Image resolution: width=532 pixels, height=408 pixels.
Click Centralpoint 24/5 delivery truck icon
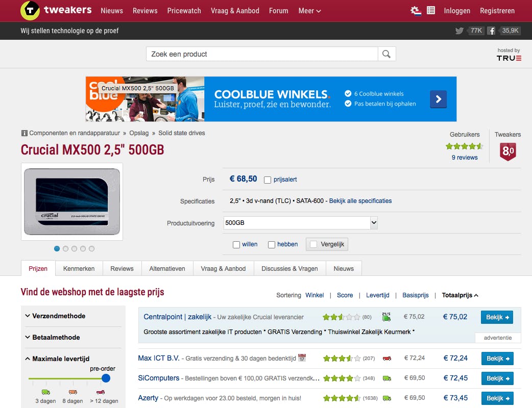pos(386,317)
